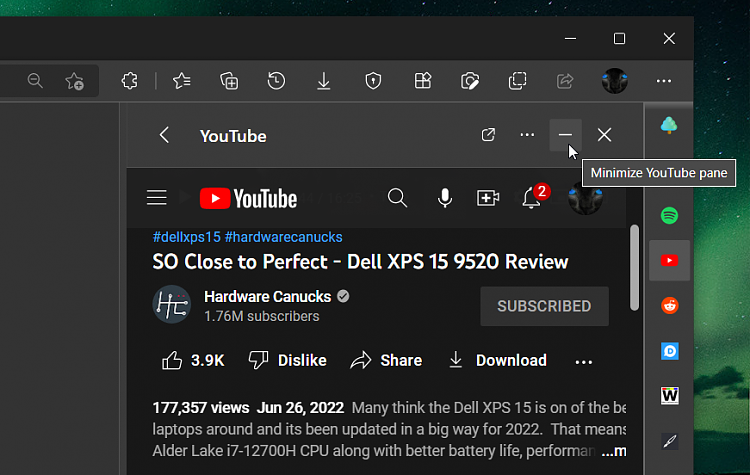
Task: Click the tab copy squares toolbar icon
Action: [518, 81]
